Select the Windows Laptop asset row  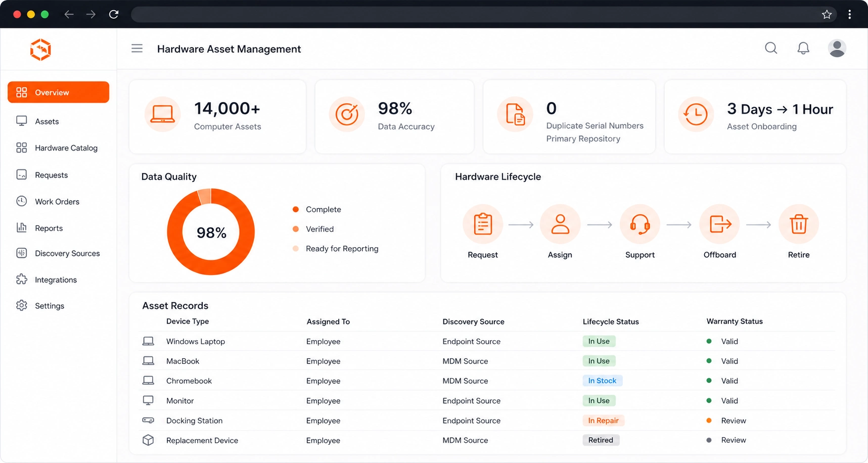(487, 341)
